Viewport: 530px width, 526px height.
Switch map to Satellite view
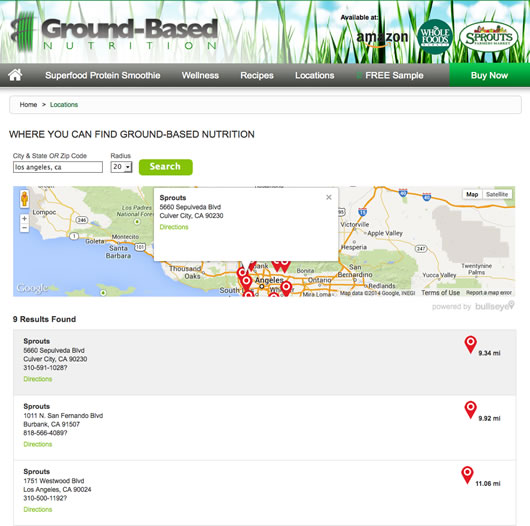(x=497, y=194)
